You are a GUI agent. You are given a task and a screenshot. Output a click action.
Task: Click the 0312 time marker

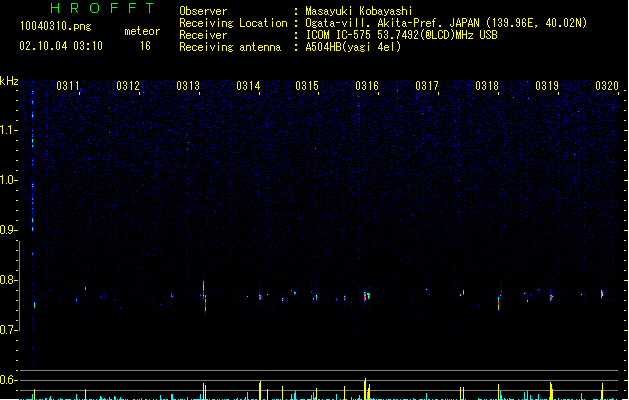[128, 86]
